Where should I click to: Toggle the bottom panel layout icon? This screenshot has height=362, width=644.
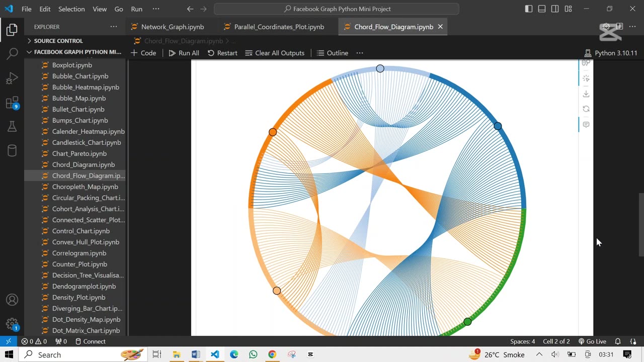542,9
